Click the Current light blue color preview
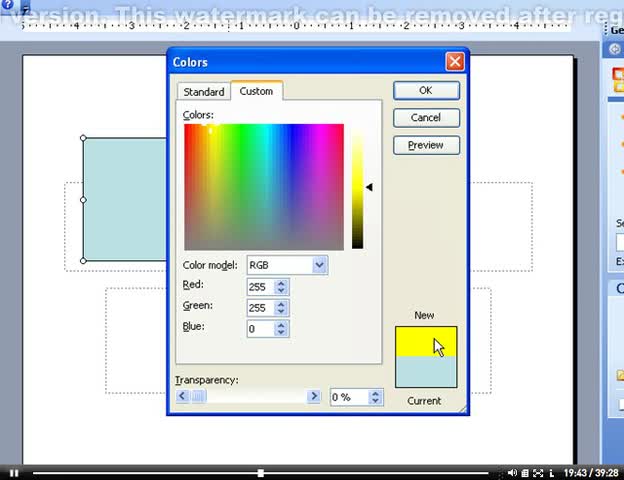Image resolution: width=624 pixels, height=480 pixels. point(426,372)
